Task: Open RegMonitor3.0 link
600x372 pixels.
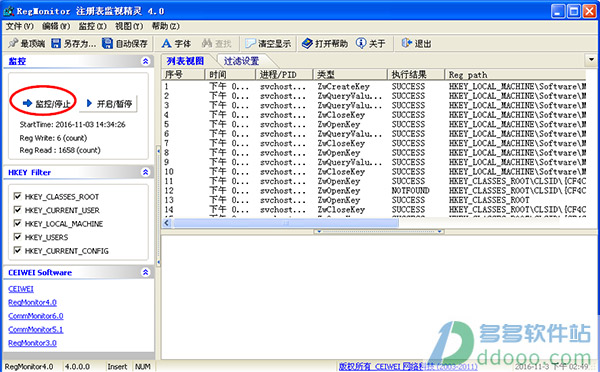Action: click(x=32, y=343)
